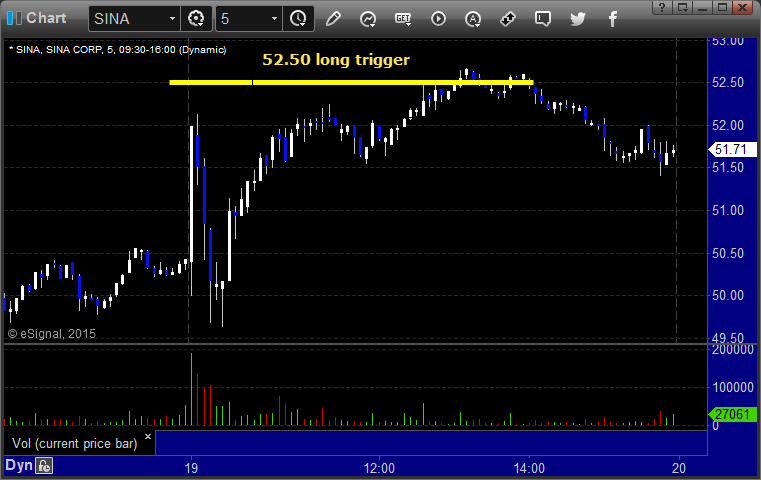Viewport: 761px width, 480px height.
Task: Click the 51.00 price axis label
Action: tap(728, 210)
